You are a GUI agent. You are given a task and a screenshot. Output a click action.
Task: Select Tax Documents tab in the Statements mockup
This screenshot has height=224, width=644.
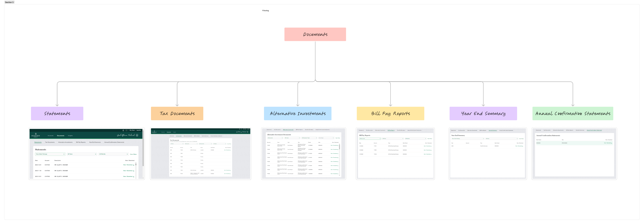click(50, 142)
